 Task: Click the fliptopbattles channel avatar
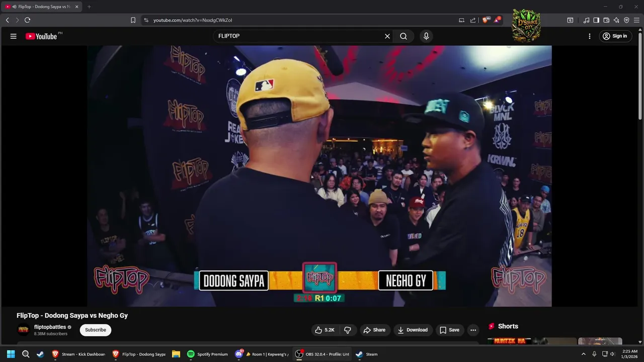(x=23, y=330)
